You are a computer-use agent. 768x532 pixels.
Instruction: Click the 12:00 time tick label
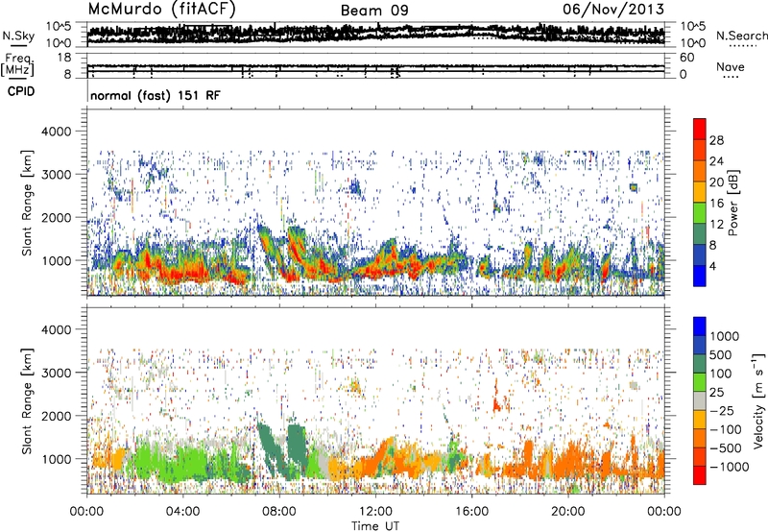[375, 512]
